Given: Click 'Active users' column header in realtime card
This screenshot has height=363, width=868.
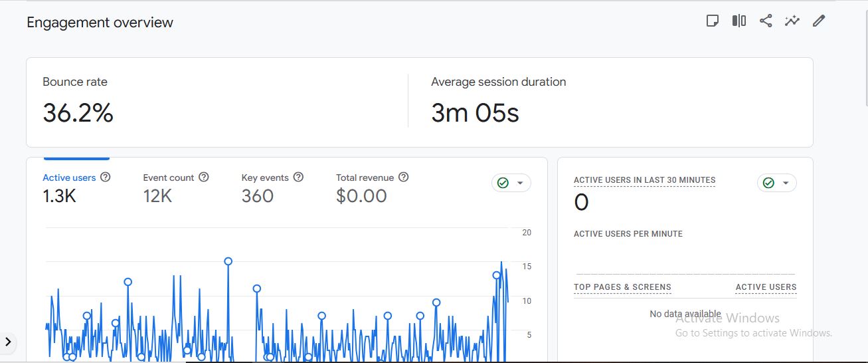Looking at the screenshot, I should pos(766,287).
